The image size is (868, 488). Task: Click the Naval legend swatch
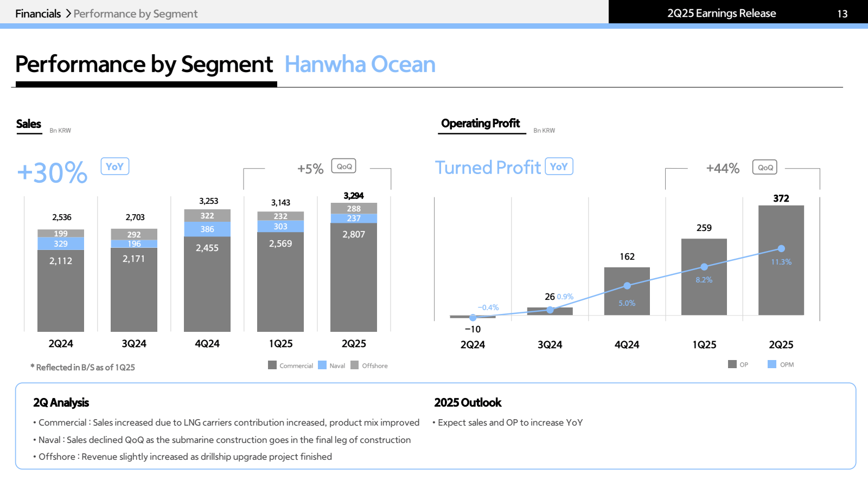point(322,365)
